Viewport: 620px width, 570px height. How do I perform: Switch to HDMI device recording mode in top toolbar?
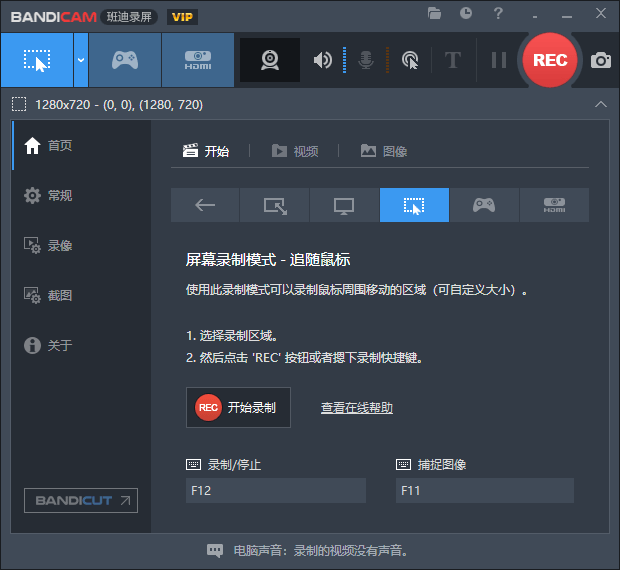click(x=198, y=60)
